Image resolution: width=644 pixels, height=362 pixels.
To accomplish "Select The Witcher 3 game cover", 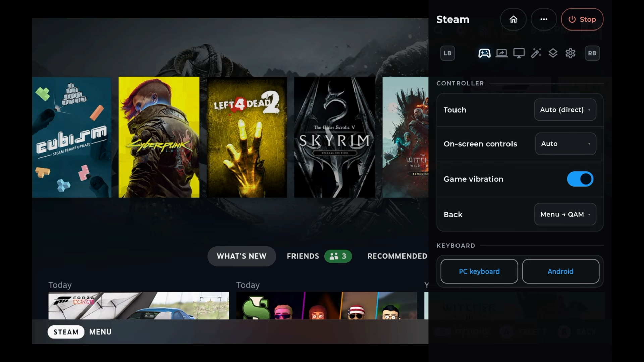I will [406, 137].
